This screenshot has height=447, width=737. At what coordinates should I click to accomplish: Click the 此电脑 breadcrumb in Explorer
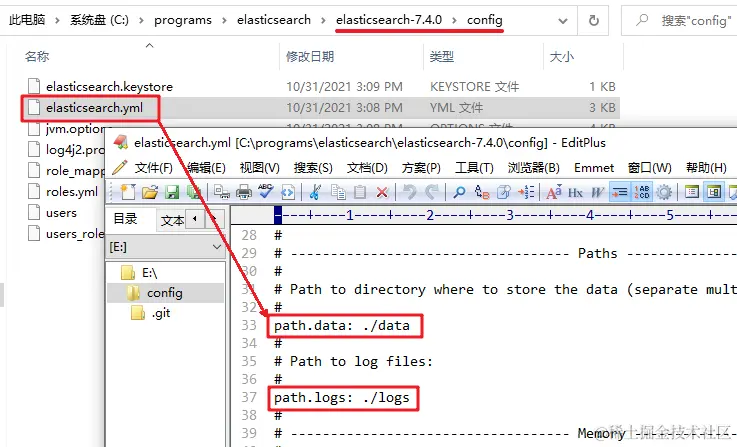click(x=27, y=20)
